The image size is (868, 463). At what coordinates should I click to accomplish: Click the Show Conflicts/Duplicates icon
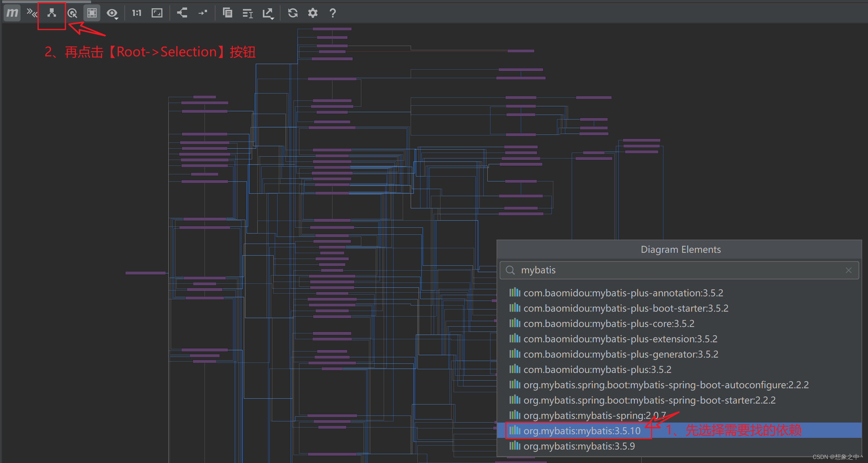click(x=32, y=13)
